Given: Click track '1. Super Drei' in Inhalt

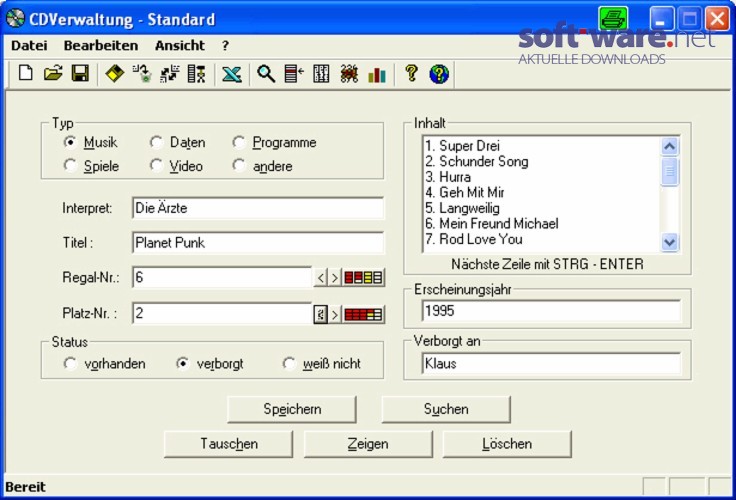Looking at the screenshot, I should 462,146.
